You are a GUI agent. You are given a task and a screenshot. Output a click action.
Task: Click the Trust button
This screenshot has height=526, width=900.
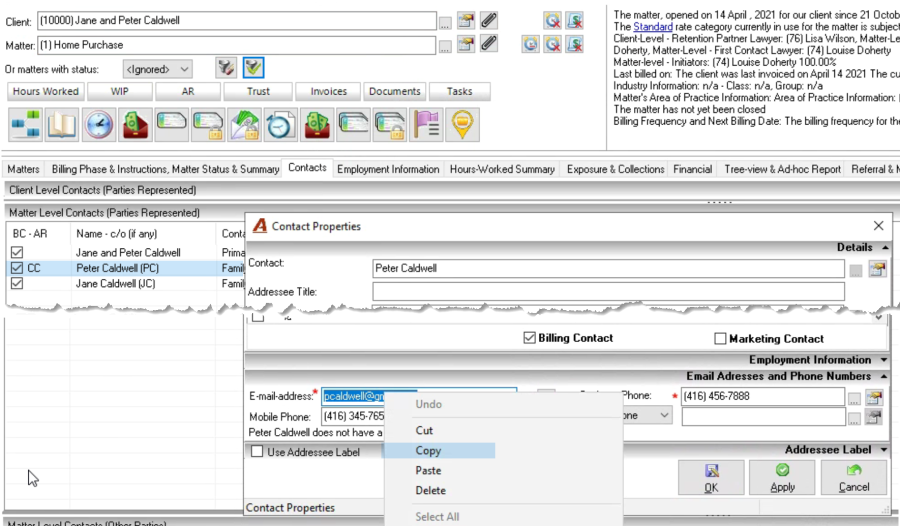(258, 91)
